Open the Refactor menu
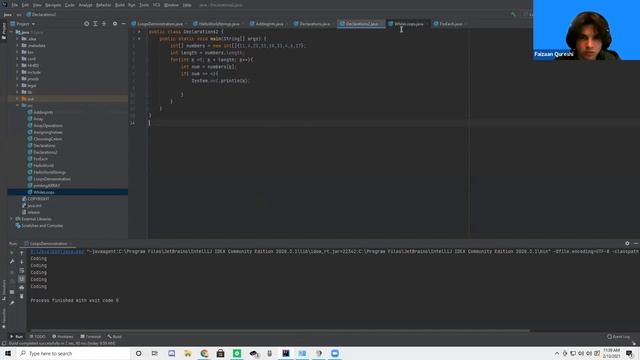The image size is (640, 360). coord(103,5)
